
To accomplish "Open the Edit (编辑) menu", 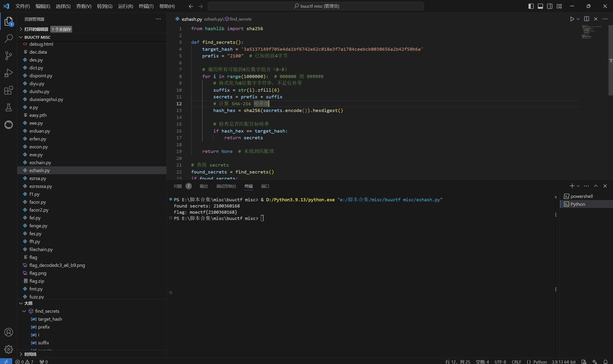I will [43, 6].
